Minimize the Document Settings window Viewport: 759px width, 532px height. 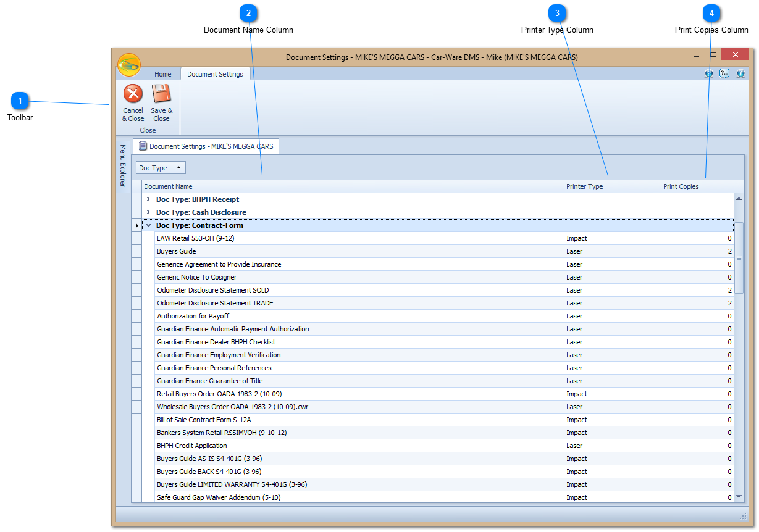697,56
